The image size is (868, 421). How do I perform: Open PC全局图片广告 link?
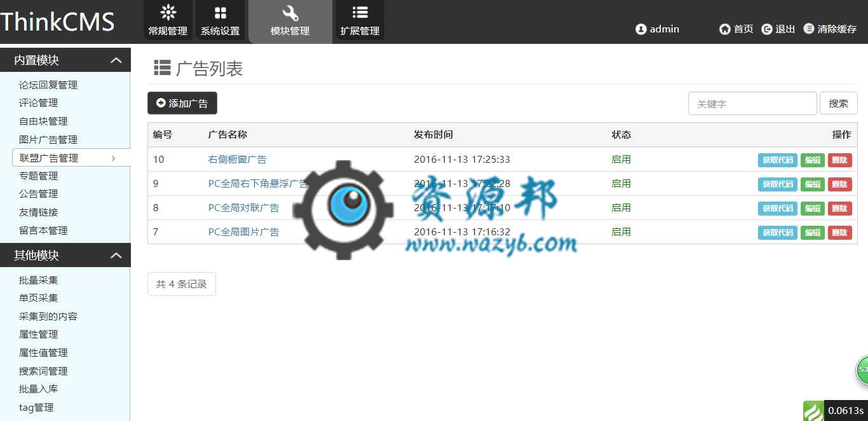pos(243,232)
